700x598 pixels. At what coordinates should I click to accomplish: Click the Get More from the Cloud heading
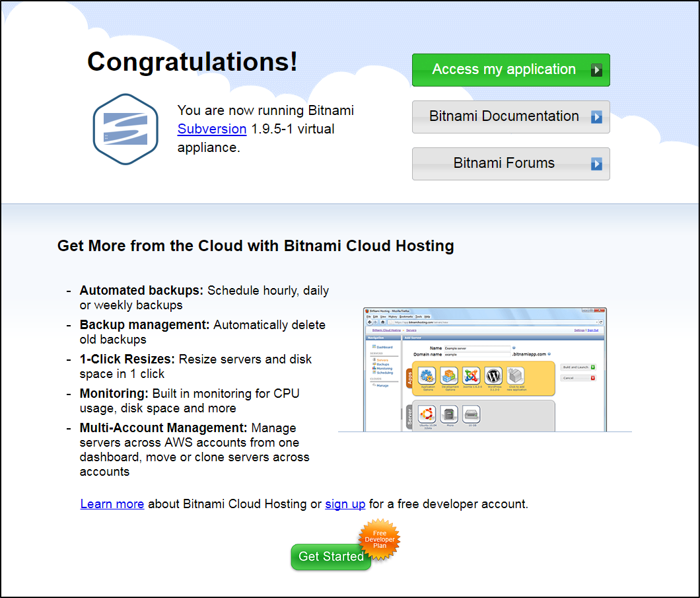point(256,246)
